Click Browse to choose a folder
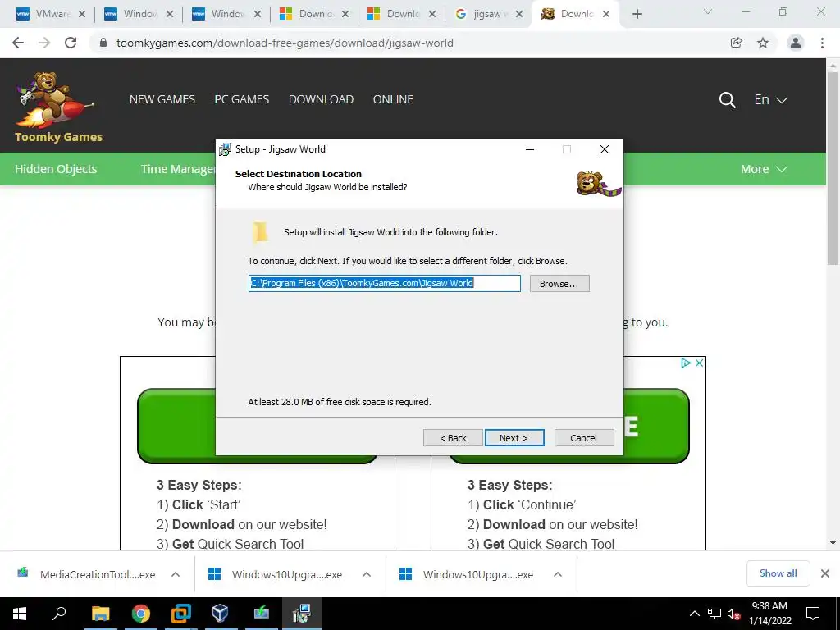The image size is (840, 630). pos(559,284)
